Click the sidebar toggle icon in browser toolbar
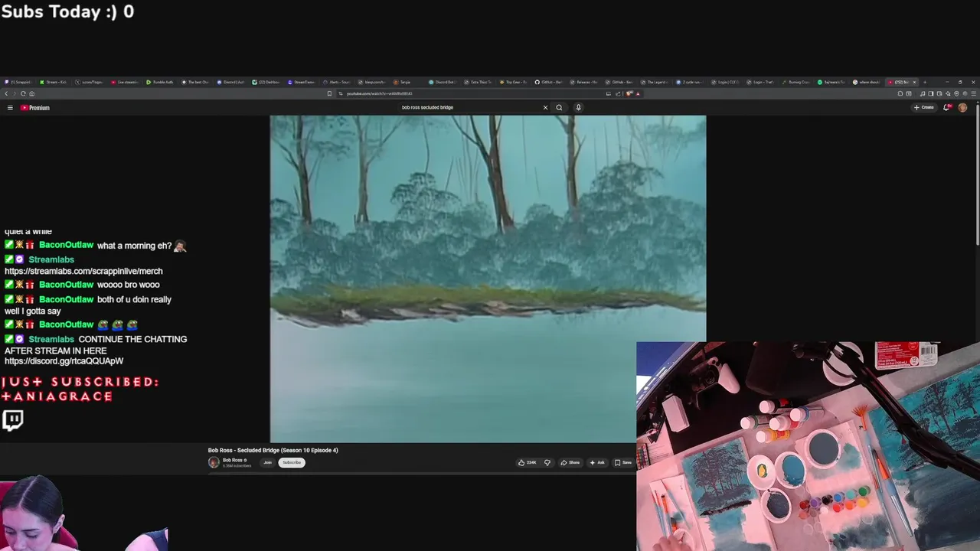This screenshot has height=551, width=980. click(931, 93)
